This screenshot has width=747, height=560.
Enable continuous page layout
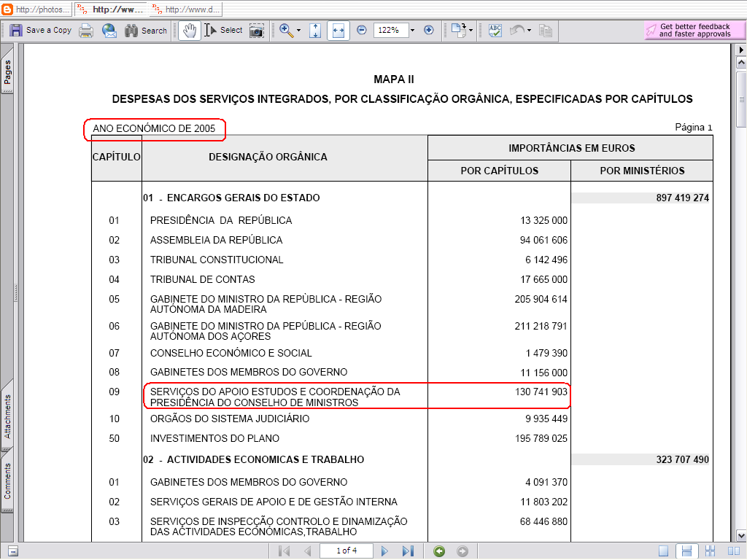686,551
